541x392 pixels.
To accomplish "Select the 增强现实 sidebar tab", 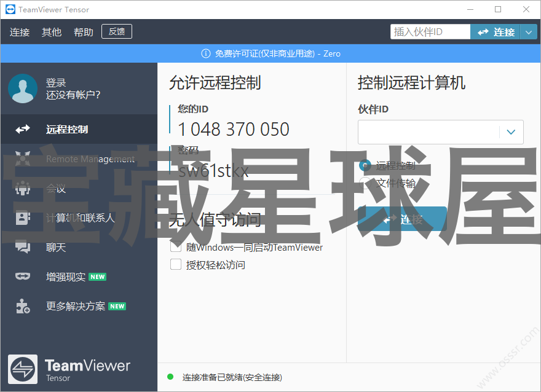I will [x=79, y=276].
